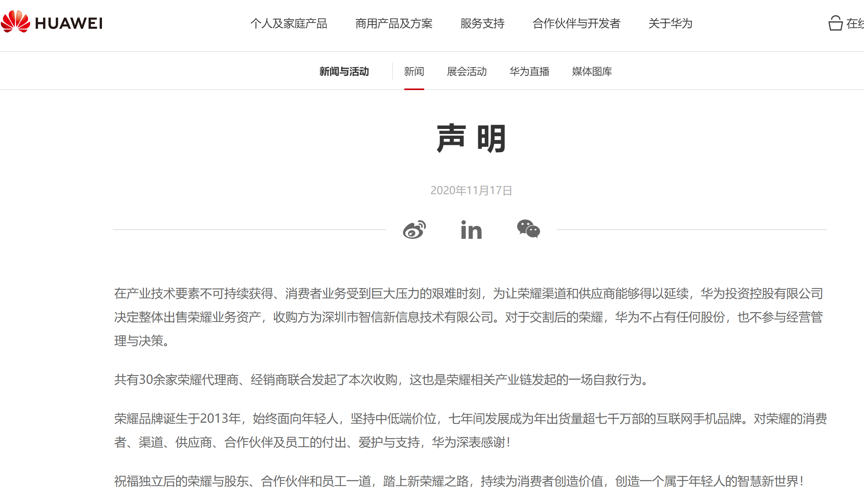The width and height of the screenshot is (864, 504).
Task: Click the date 2020年11月17日
Action: [471, 190]
